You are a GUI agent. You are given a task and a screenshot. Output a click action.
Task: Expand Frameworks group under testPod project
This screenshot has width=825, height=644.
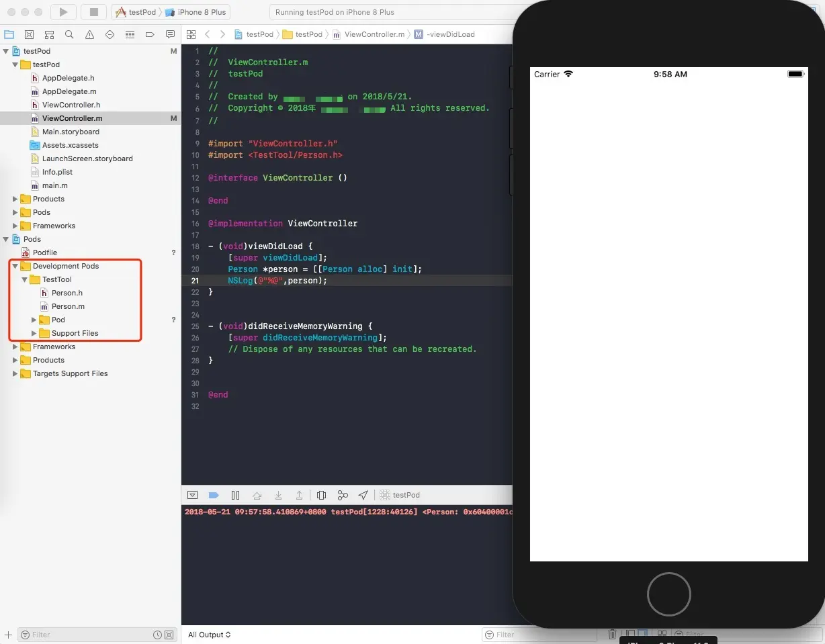[15, 226]
